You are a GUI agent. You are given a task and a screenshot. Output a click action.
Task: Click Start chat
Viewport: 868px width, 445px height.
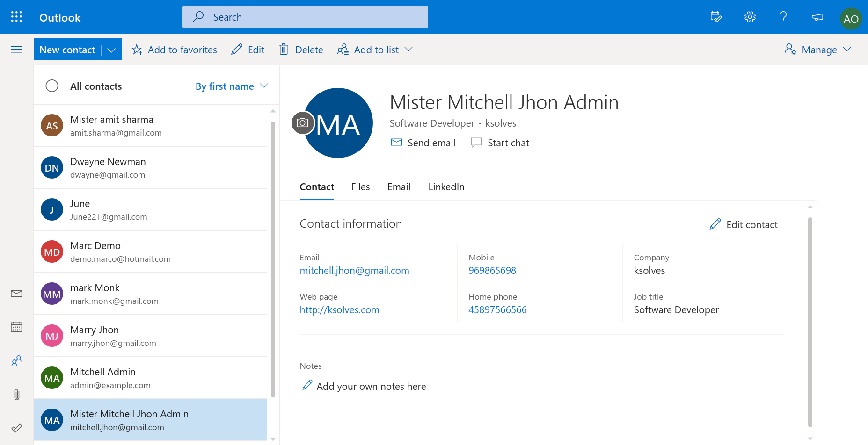[x=500, y=143]
